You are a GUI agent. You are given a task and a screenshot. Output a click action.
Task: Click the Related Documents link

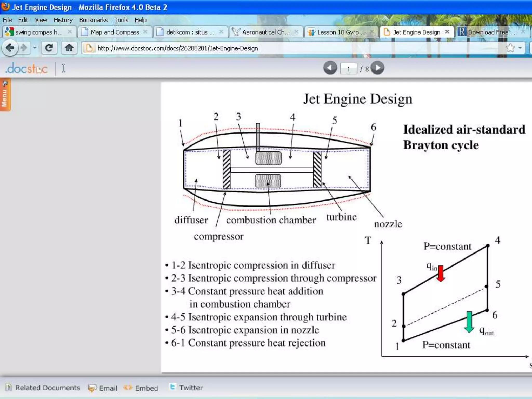[48, 388]
